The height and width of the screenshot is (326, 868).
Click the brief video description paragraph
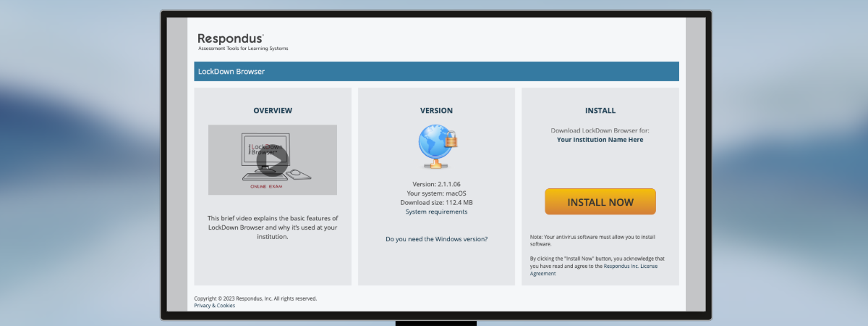pyautogui.click(x=273, y=227)
